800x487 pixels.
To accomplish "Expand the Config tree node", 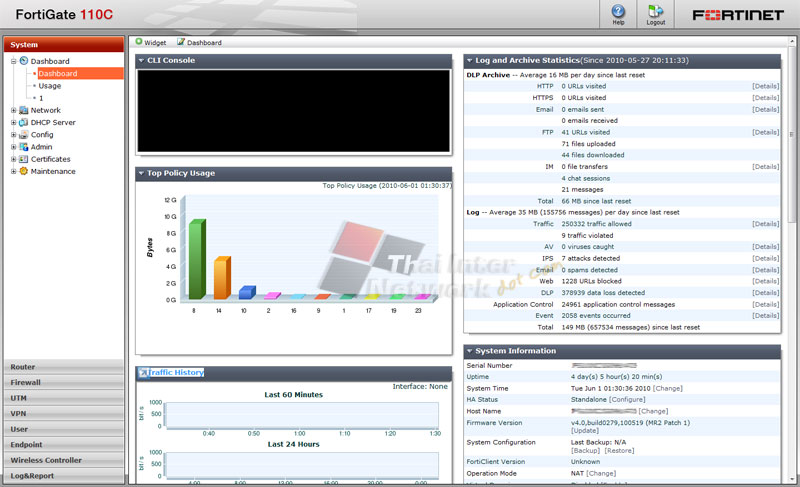I will pos(14,135).
